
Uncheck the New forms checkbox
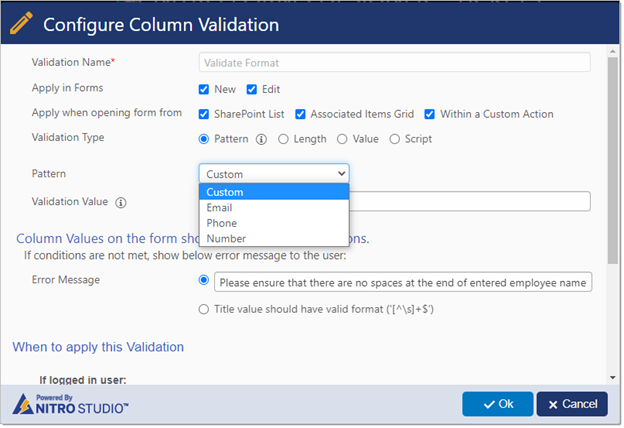204,89
